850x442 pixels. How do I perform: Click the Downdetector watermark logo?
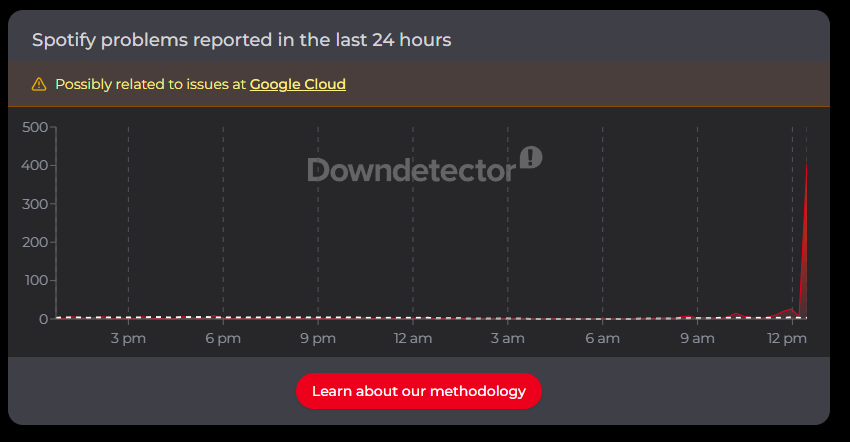pyautogui.click(x=424, y=165)
